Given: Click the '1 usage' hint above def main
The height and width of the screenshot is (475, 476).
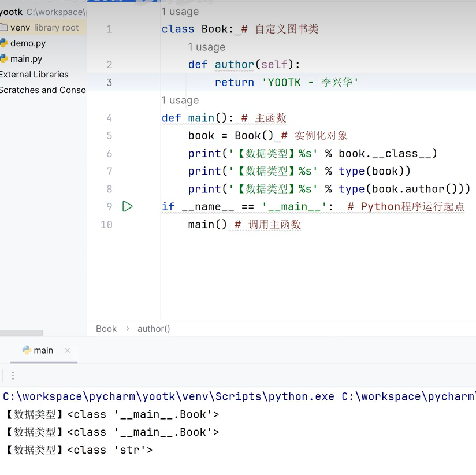Looking at the screenshot, I should (180, 100).
